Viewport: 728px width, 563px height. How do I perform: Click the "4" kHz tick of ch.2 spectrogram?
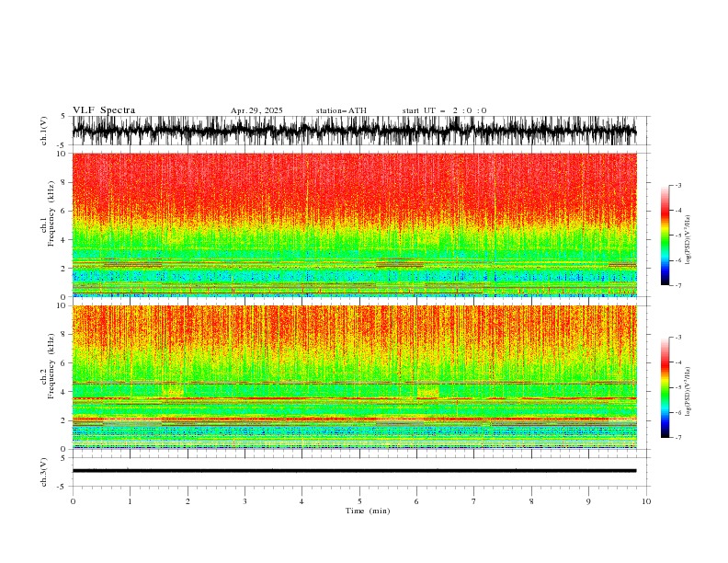pos(64,392)
